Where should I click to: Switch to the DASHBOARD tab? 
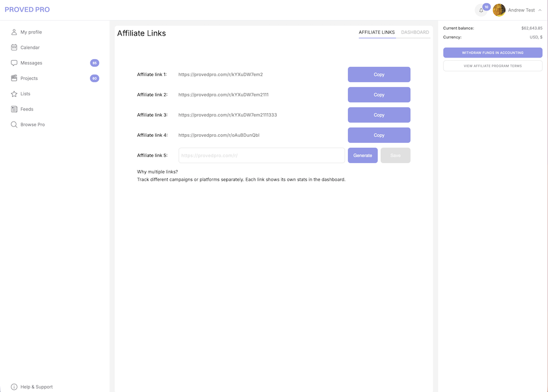point(415,32)
